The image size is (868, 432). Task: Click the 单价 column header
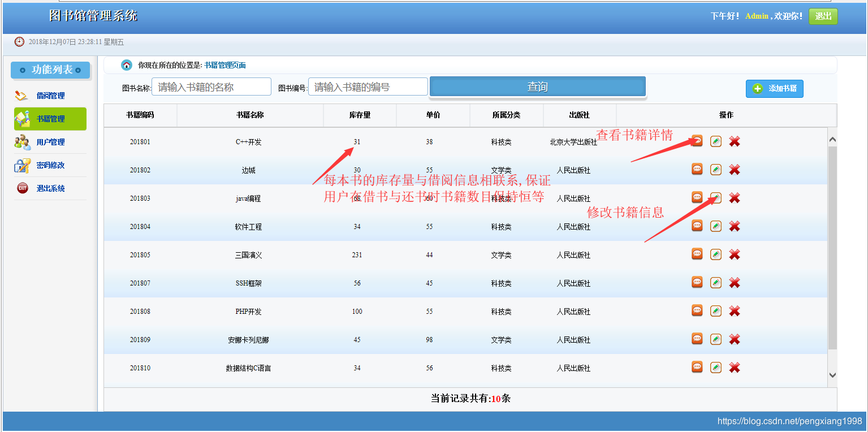coord(433,115)
